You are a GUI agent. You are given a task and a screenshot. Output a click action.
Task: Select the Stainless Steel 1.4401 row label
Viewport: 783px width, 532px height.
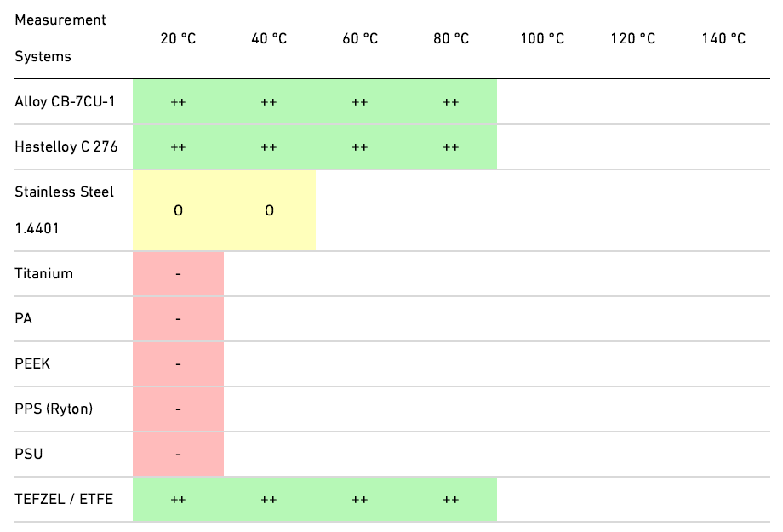coord(64,210)
